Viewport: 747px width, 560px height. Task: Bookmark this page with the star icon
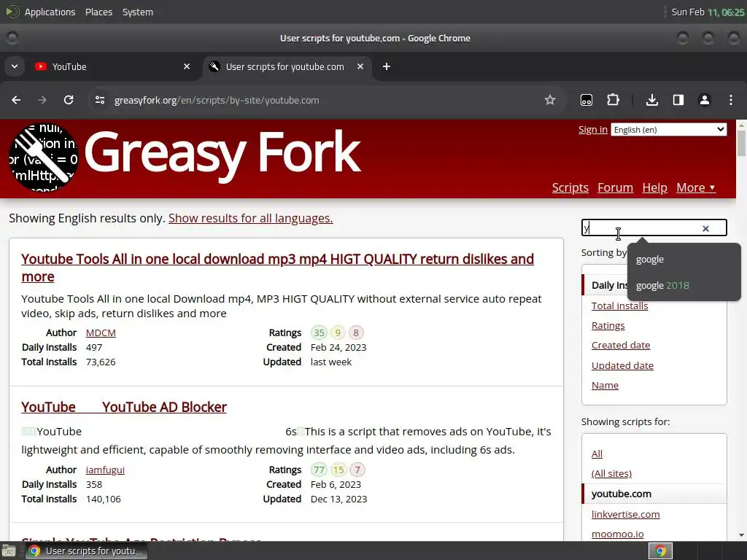[x=550, y=100]
